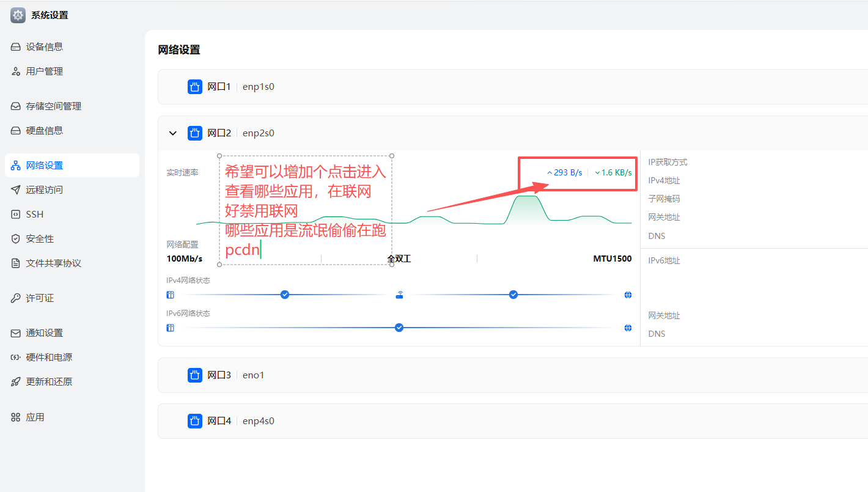The image size is (868, 492).
Task: Click the 网络设置 page heading
Action: coord(179,50)
